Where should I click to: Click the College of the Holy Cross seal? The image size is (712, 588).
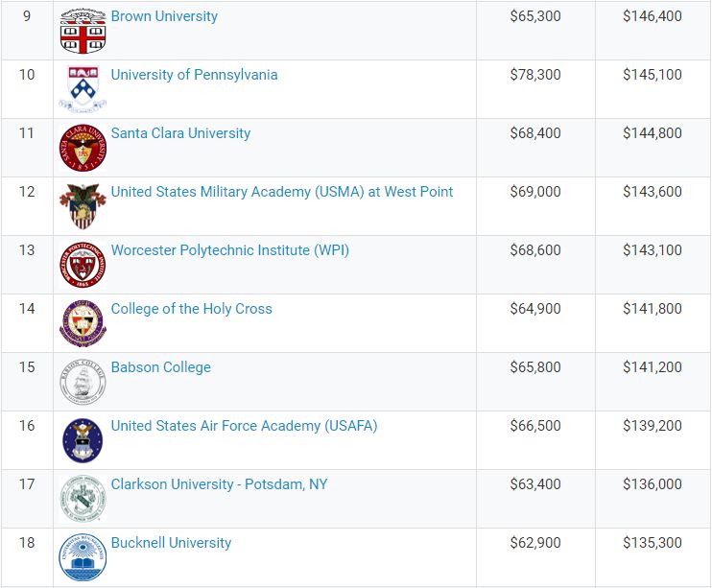[x=83, y=323]
